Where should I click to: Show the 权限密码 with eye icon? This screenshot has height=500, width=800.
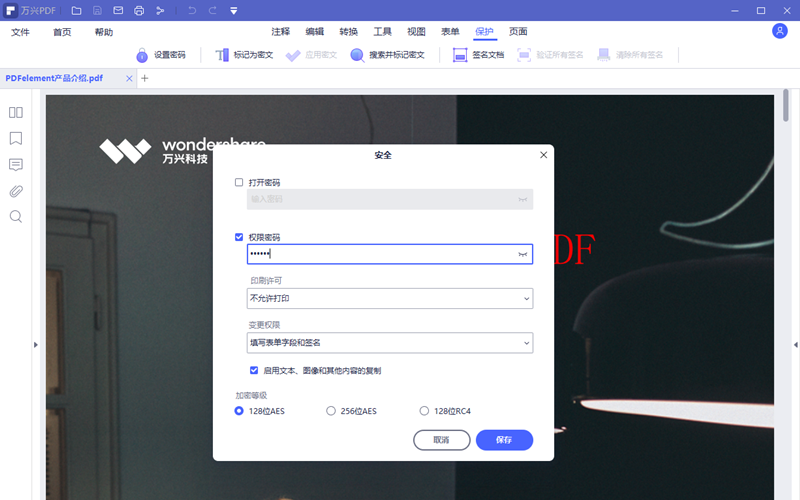[521, 255]
